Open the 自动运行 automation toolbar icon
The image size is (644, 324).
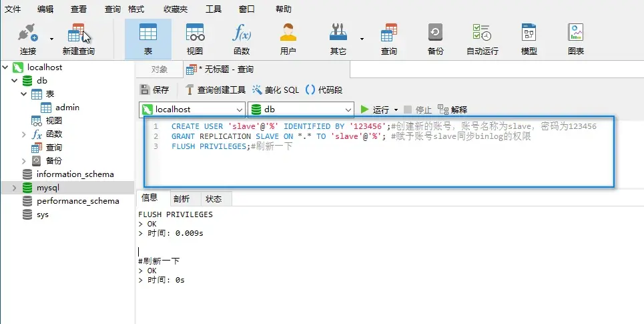(x=482, y=39)
